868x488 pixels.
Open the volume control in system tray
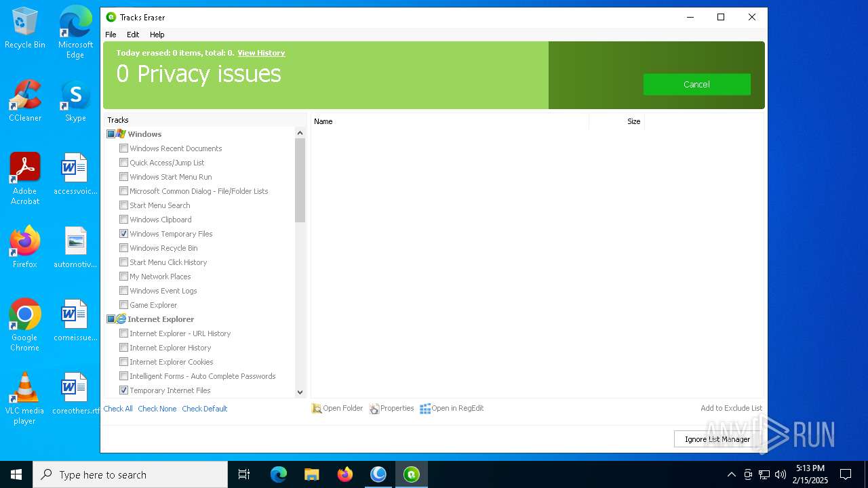pos(781,474)
